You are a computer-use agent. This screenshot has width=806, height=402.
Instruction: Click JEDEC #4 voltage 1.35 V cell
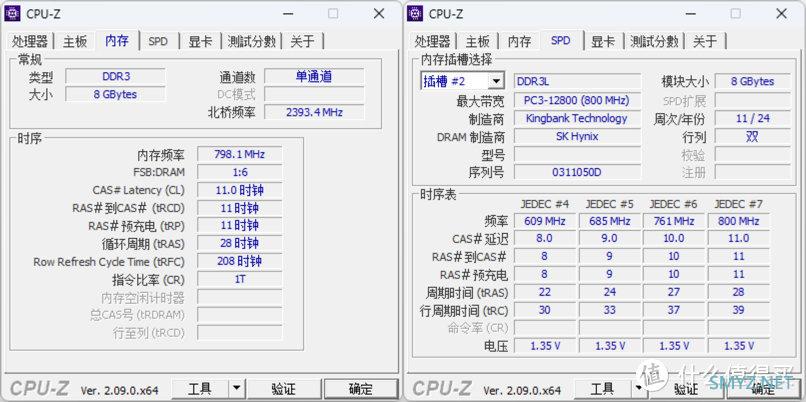coord(545,345)
